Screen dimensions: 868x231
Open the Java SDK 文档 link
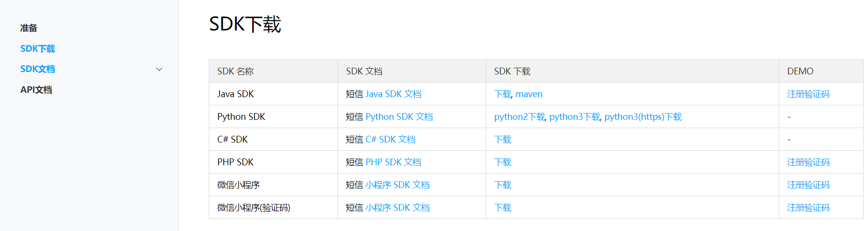(x=393, y=94)
